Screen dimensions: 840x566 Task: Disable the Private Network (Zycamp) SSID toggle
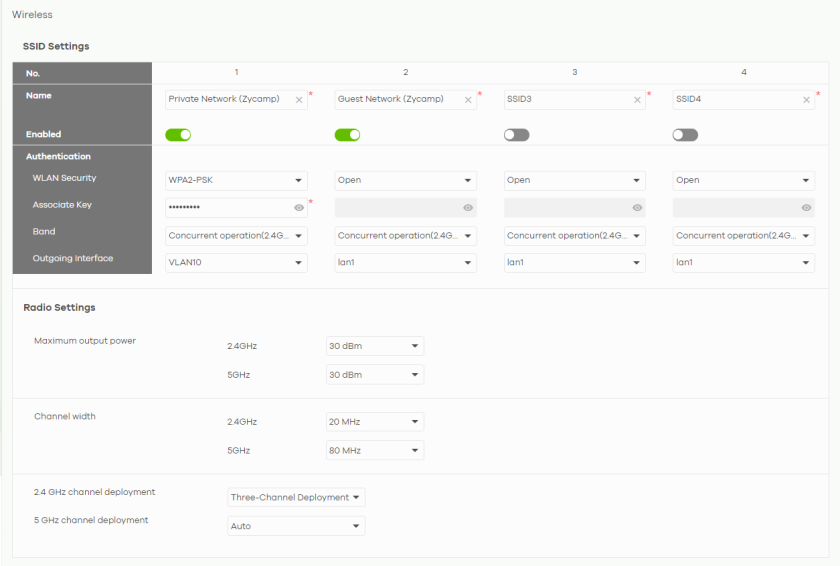[x=178, y=135]
